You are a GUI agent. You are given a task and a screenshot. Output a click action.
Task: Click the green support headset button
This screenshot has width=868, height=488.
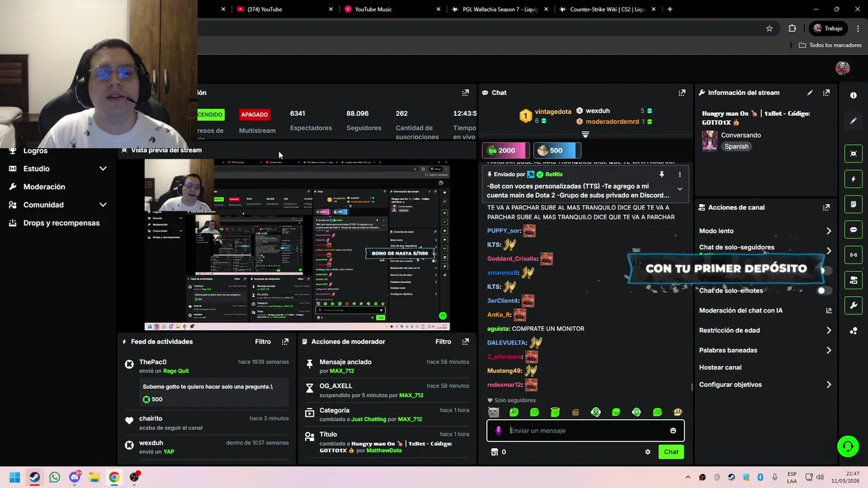tap(848, 446)
